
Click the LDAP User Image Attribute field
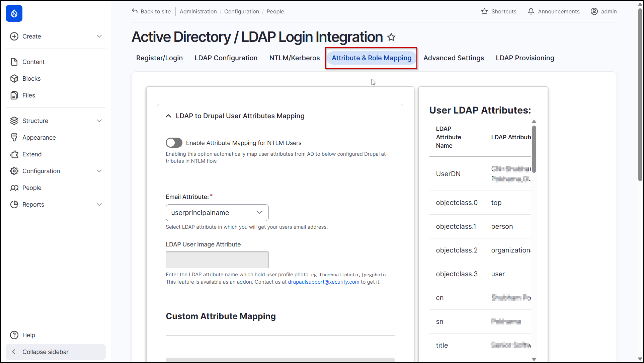[217, 260]
